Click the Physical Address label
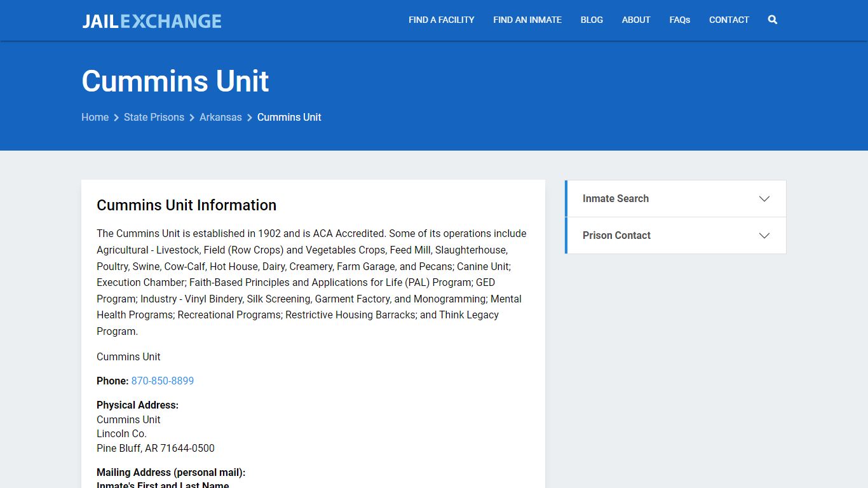 pyautogui.click(x=137, y=405)
